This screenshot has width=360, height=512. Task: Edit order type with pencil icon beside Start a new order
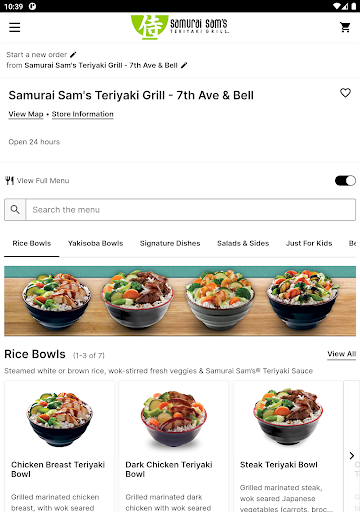click(73, 54)
